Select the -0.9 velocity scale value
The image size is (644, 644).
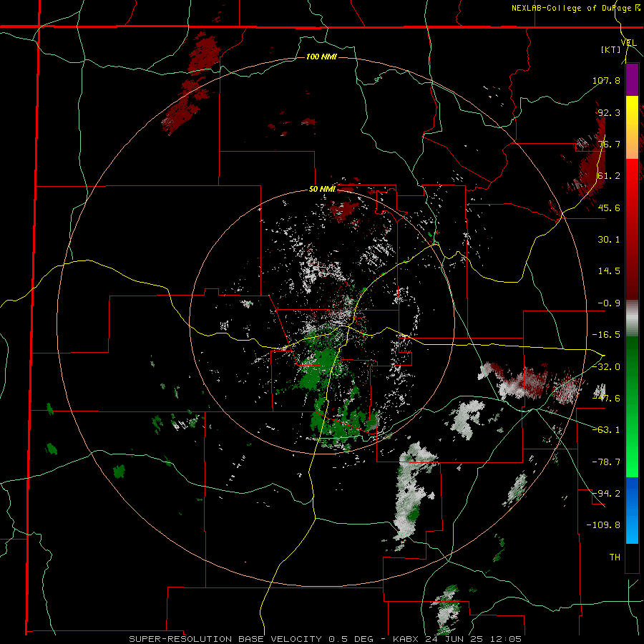point(609,303)
